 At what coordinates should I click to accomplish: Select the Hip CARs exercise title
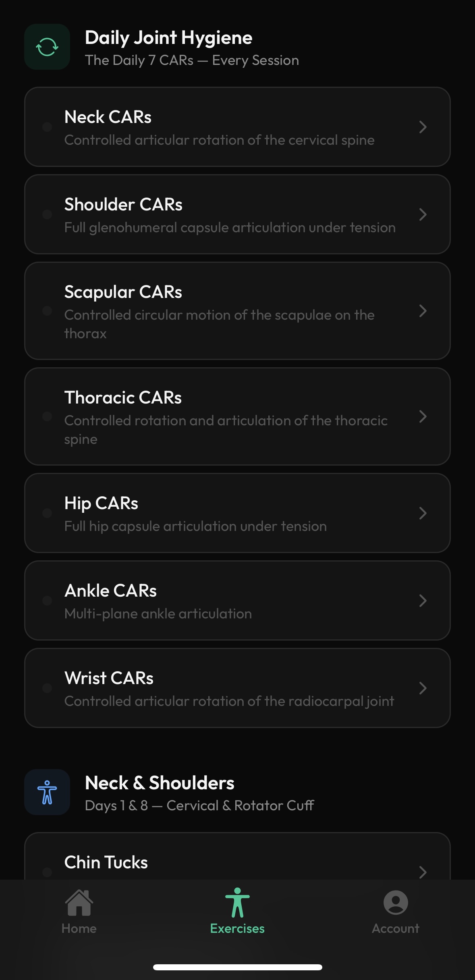coord(101,504)
